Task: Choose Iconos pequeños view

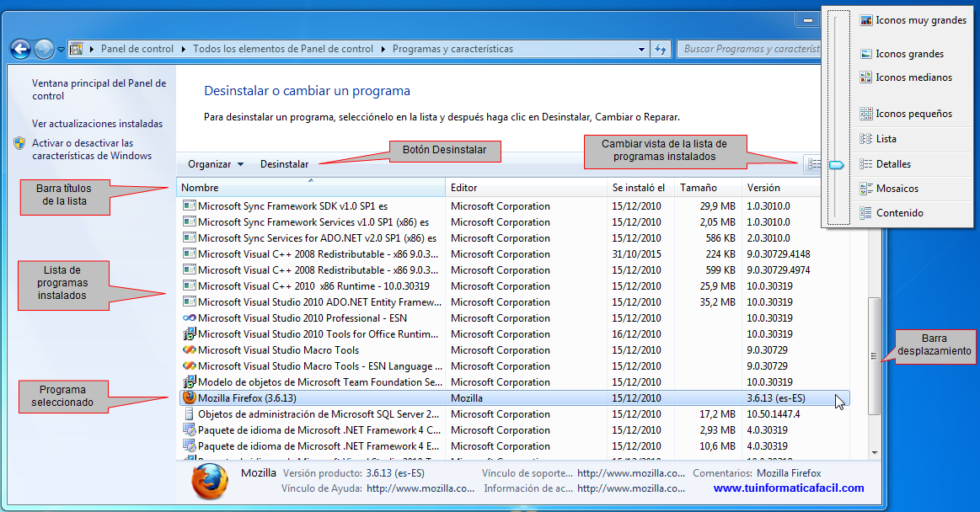Action: [x=913, y=114]
